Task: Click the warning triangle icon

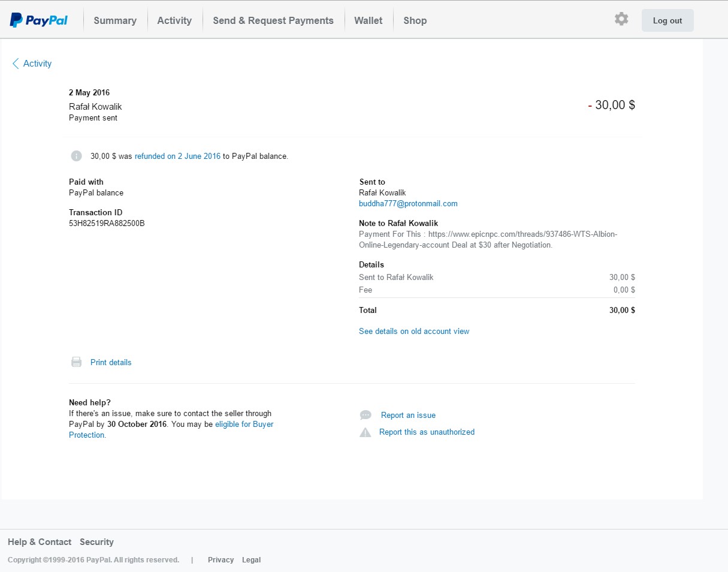Action: (365, 432)
